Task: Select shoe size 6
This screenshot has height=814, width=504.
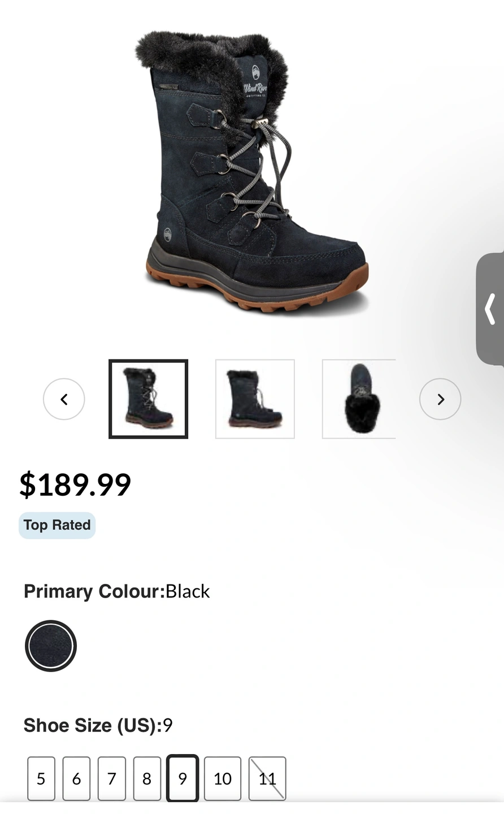Action: click(x=76, y=779)
